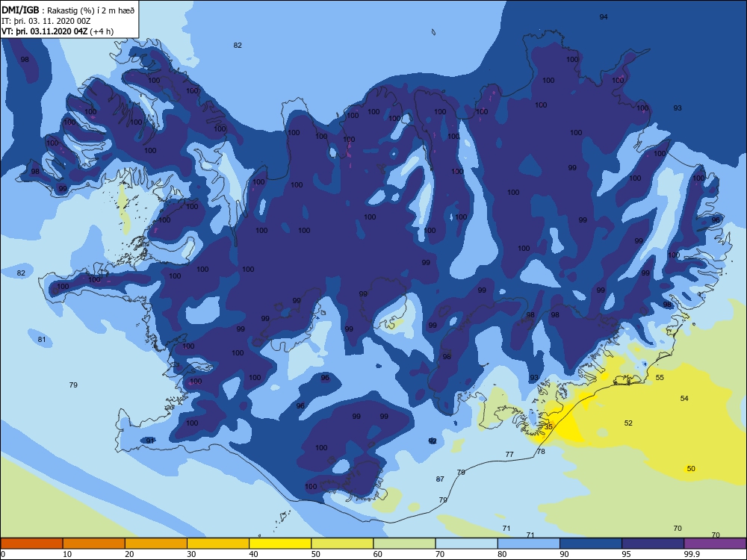The height and width of the screenshot is (560, 747).
Task: Click the 55 humidity value off the south-east coast
Action: (x=660, y=377)
